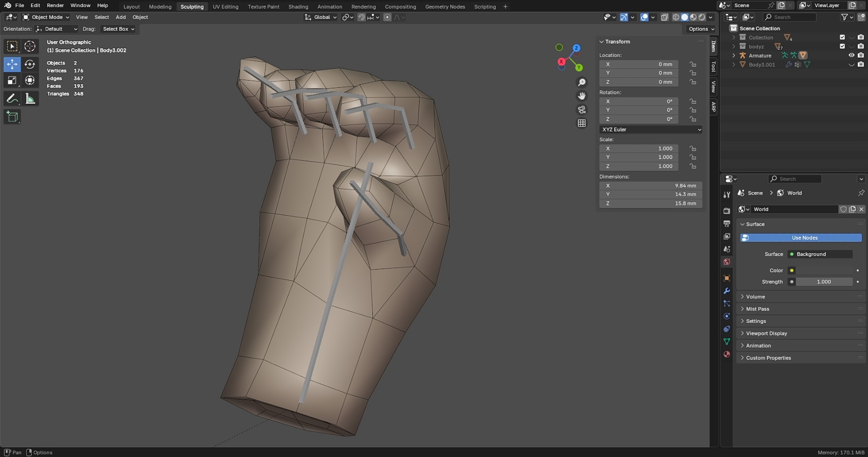Select the Scale tool
Viewport: 868px width, 457px height.
pos(12,80)
